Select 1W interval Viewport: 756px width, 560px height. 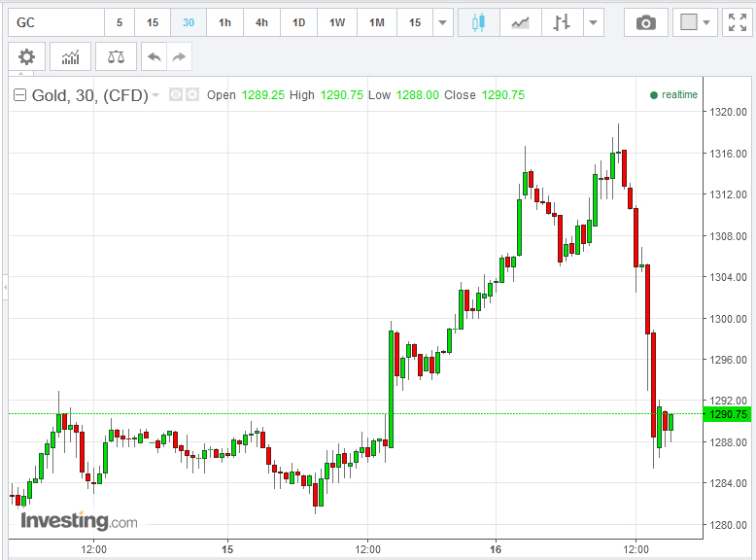click(x=337, y=22)
